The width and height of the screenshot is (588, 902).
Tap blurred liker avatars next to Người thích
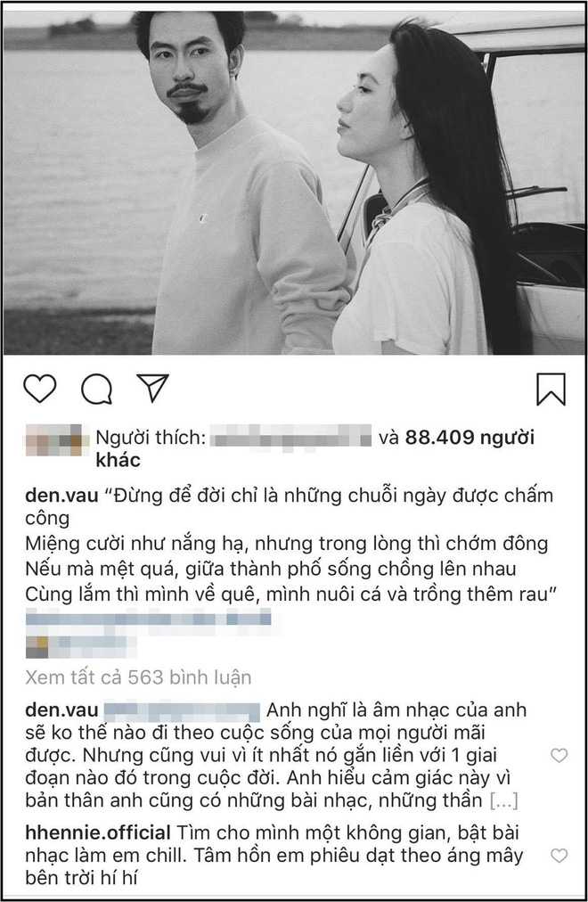(x=57, y=440)
